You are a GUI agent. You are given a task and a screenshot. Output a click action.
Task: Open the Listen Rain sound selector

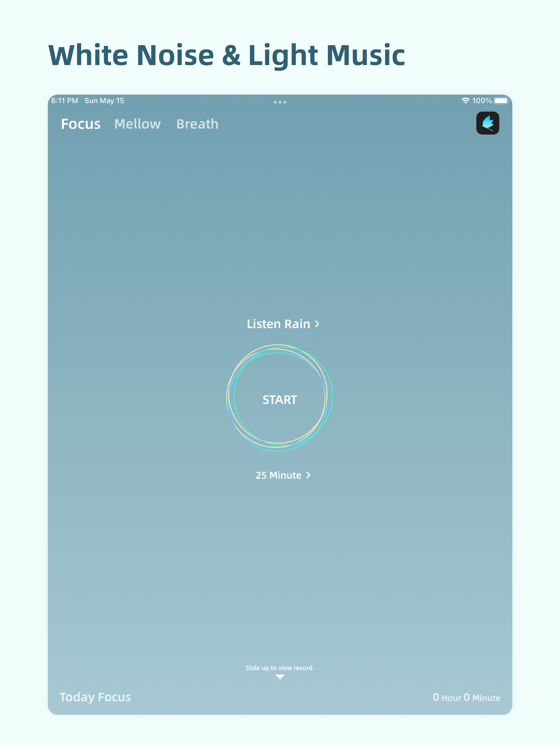click(x=279, y=324)
